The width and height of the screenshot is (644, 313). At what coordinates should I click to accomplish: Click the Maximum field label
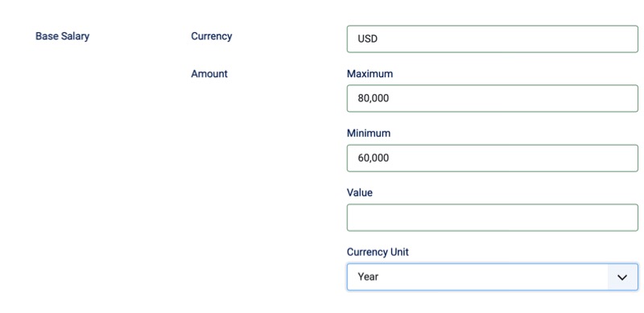tap(369, 74)
